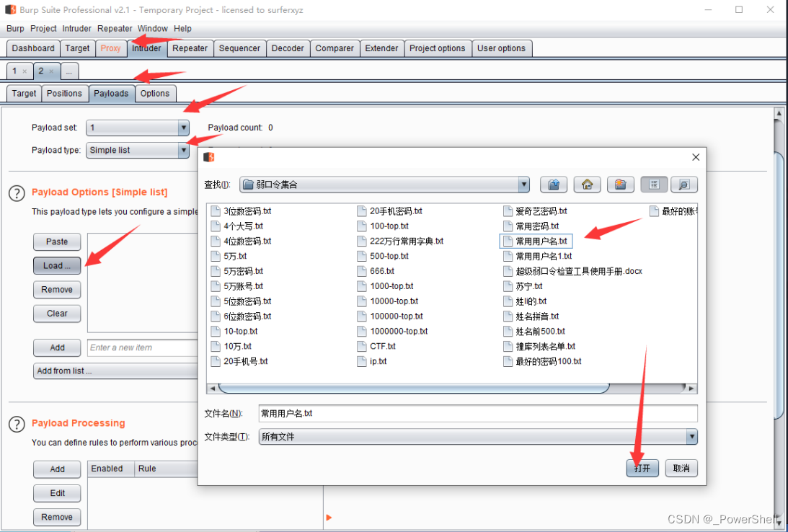Click the file list horizontal scrollbar

(414, 389)
